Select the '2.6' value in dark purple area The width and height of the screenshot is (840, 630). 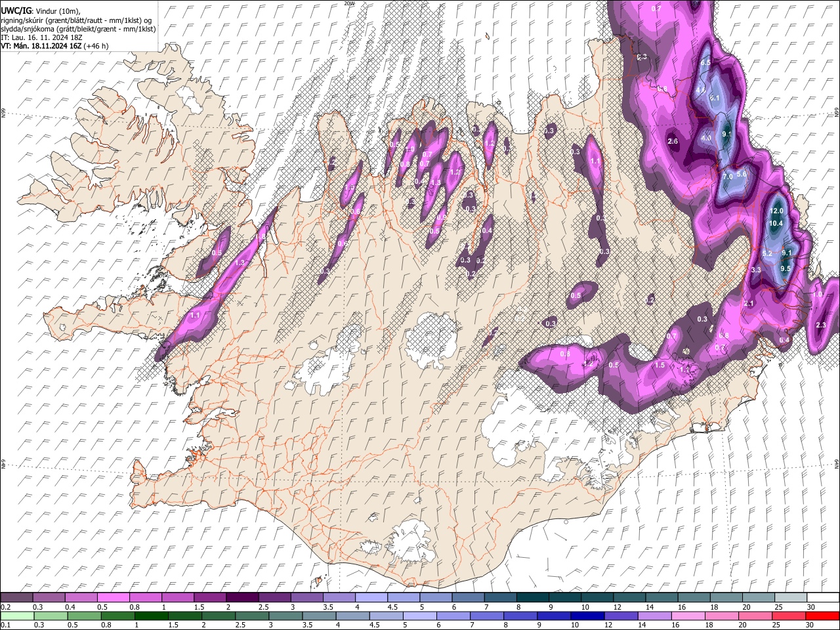673,141
